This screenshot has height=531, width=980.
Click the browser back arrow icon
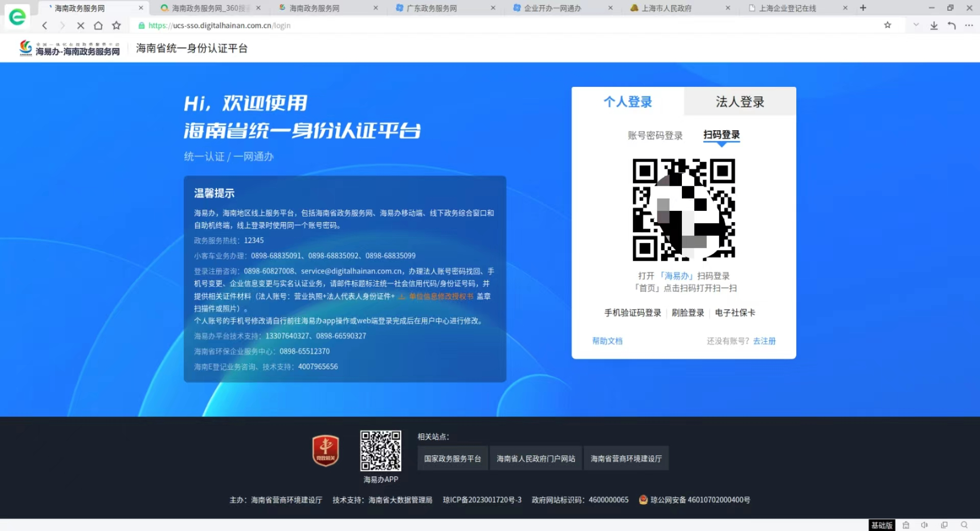[x=45, y=26]
